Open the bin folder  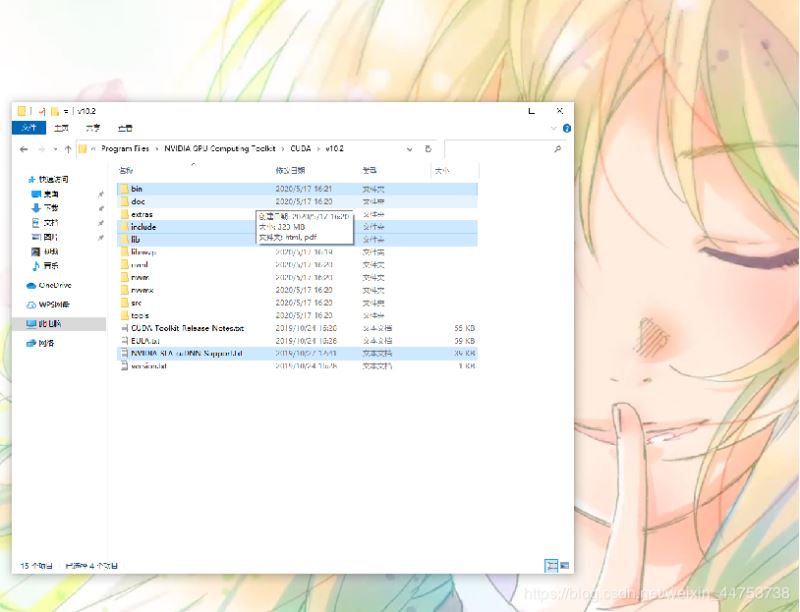(x=137, y=188)
